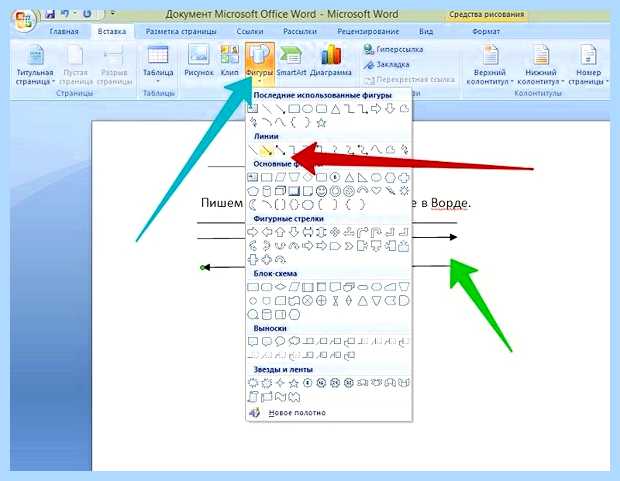
Task: Switch to the Разметка страницы tab
Action: [181, 31]
